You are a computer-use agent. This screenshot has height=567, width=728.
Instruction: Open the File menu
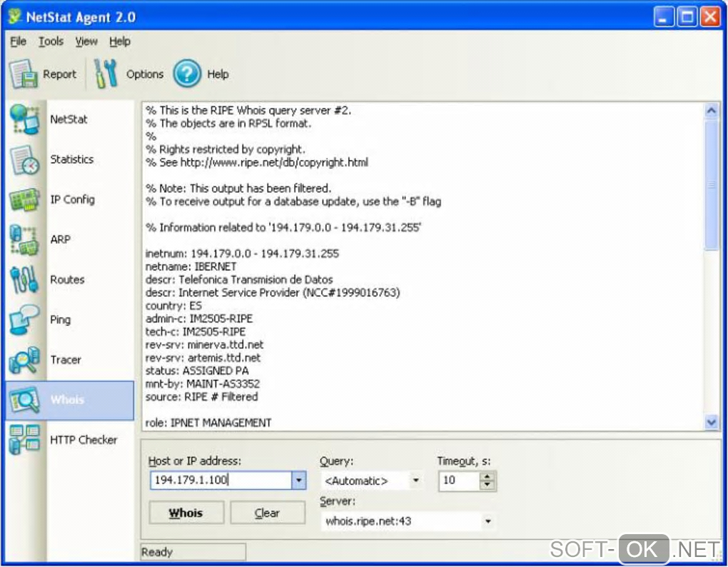(x=18, y=41)
